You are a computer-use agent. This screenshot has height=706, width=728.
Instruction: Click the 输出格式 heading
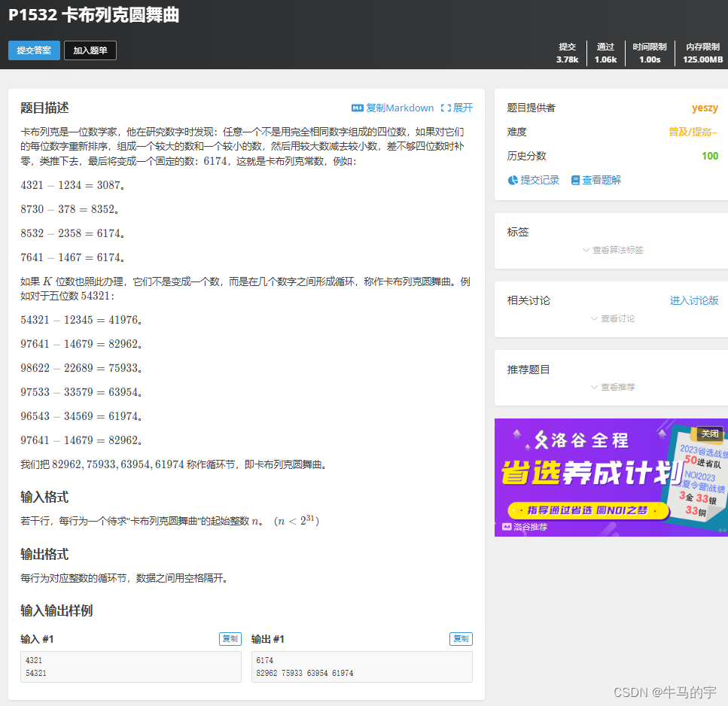44,554
